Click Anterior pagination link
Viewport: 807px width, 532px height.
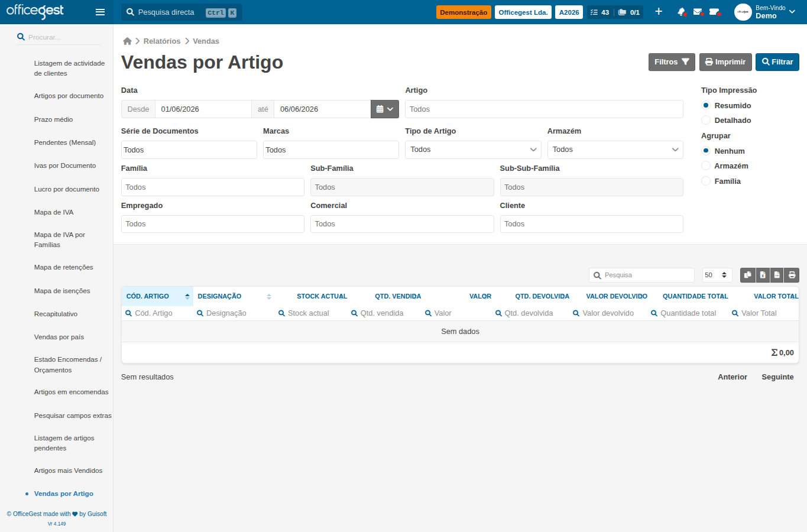[733, 377]
